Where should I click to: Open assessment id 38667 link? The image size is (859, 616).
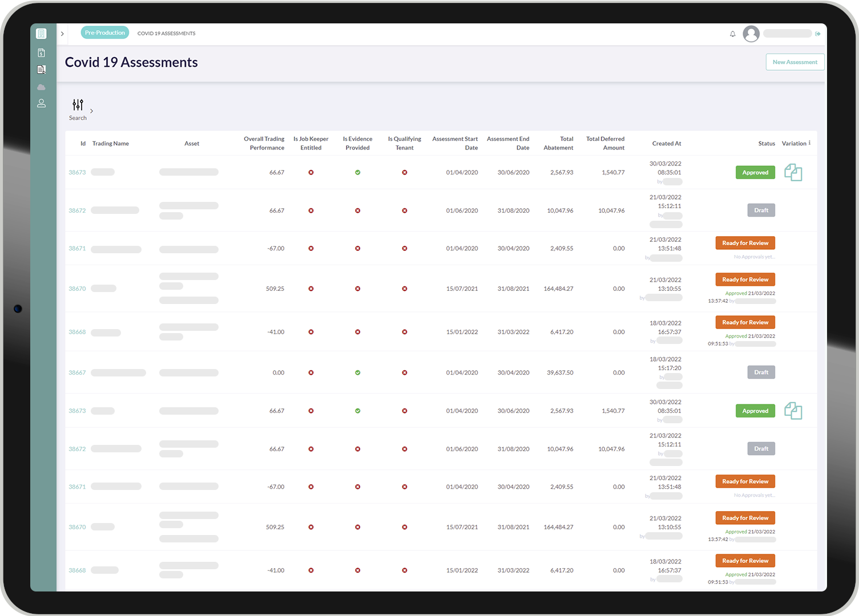pyautogui.click(x=77, y=373)
